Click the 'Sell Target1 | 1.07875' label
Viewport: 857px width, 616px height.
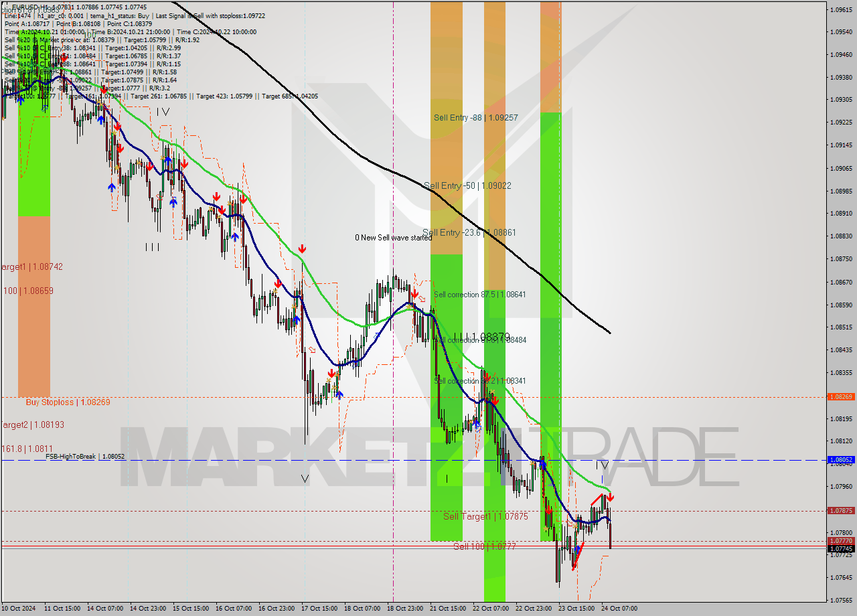tap(485, 516)
